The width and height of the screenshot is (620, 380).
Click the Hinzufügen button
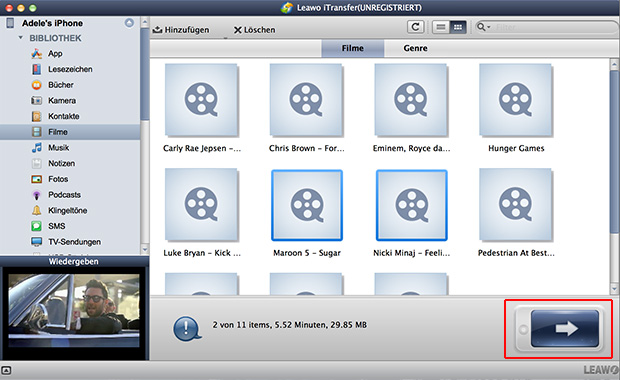pyautogui.click(x=181, y=30)
